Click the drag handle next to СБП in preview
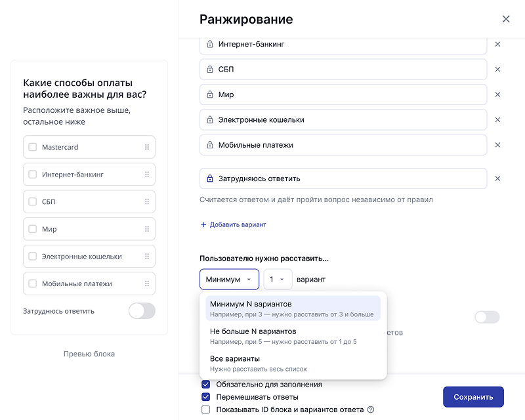525x420 pixels. 148,201
